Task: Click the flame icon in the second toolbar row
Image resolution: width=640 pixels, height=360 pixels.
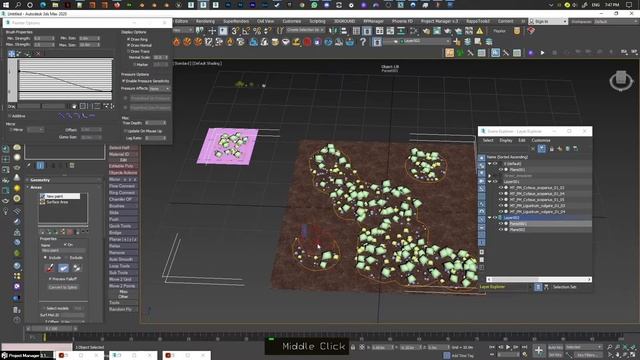Action: [176, 42]
